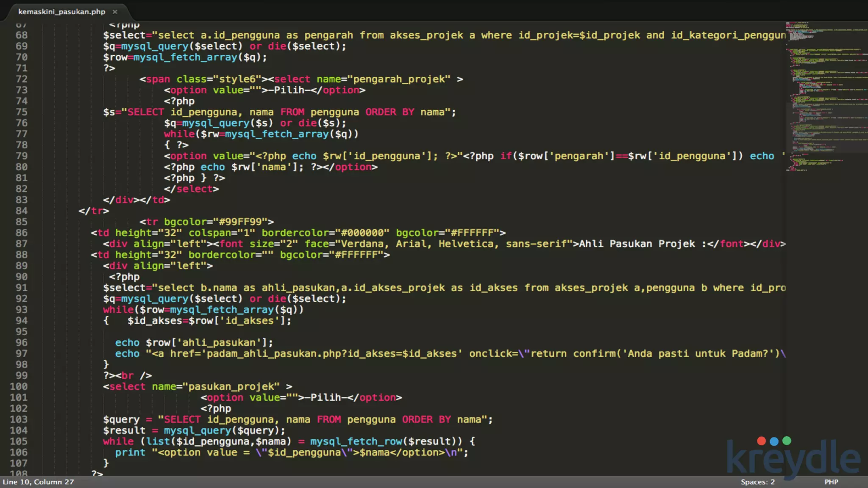Screen dimensions: 868x488
Task: Click line number 100 in the gutter
Action: coord(19,386)
